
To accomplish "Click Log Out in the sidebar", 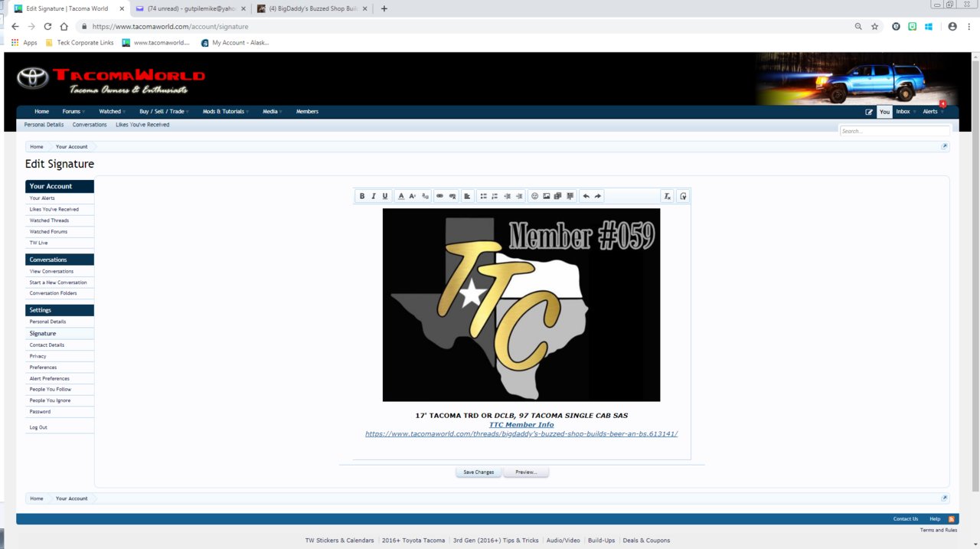I will coord(38,427).
